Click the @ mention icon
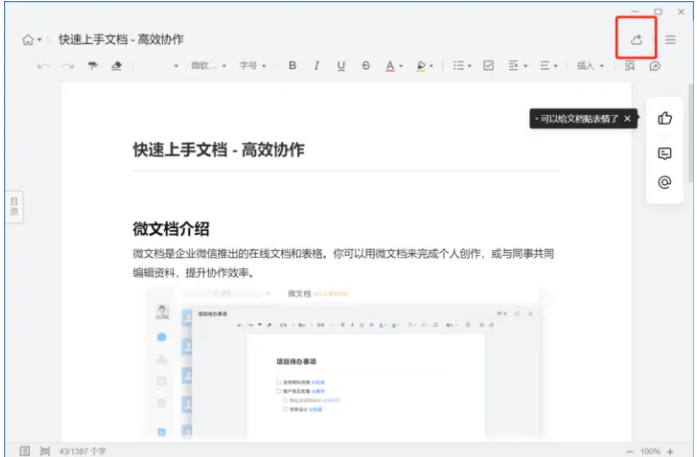The height and width of the screenshot is (457, 697). [665, 182]
